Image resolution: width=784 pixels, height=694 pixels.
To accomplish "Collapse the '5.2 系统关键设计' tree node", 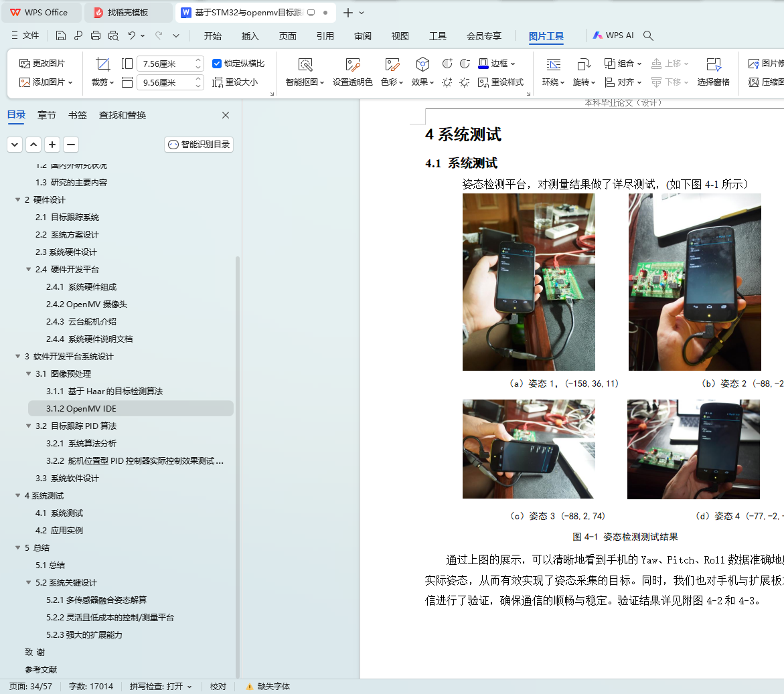I will (x=29, y=583).
